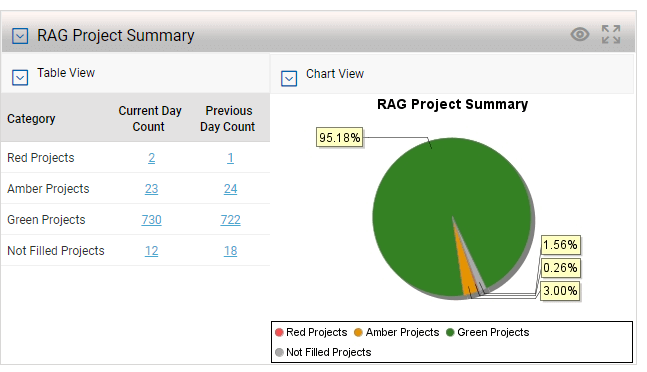Collapse the Chart View section
This screenshot has width=647, height=372.
point(289,78)
